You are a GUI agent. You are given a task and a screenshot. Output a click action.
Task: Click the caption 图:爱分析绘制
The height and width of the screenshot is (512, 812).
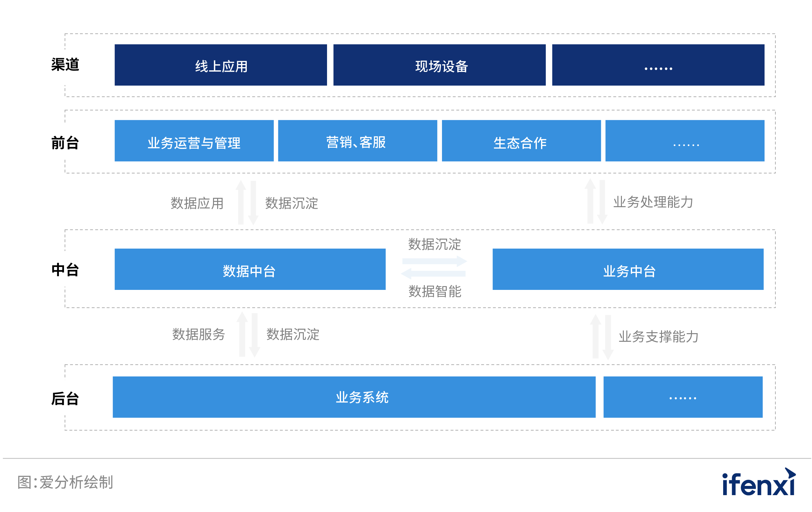65,482
